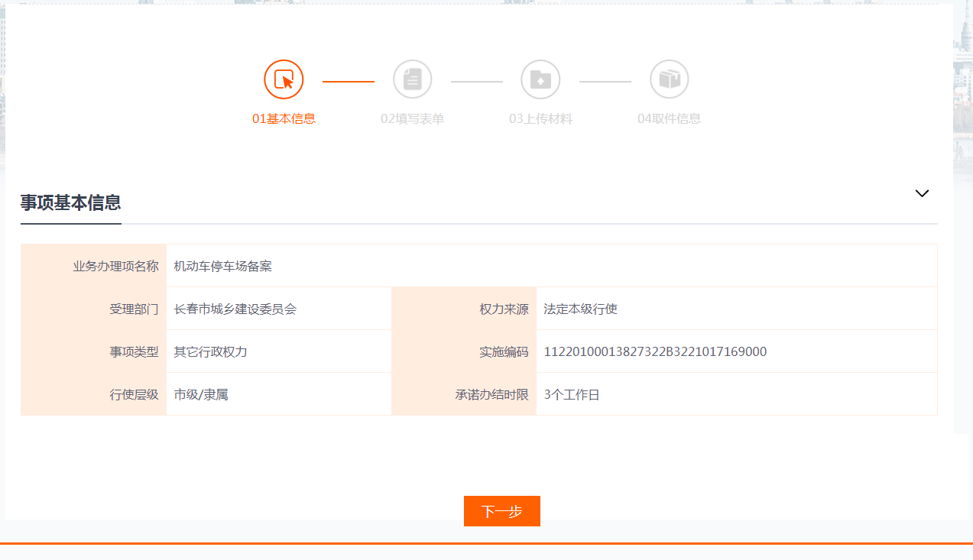Image resolution: width=973 pixels, height=560 pixels.
Task: Open the 03上传材料 step label
Action: click(x=540, y=118)
